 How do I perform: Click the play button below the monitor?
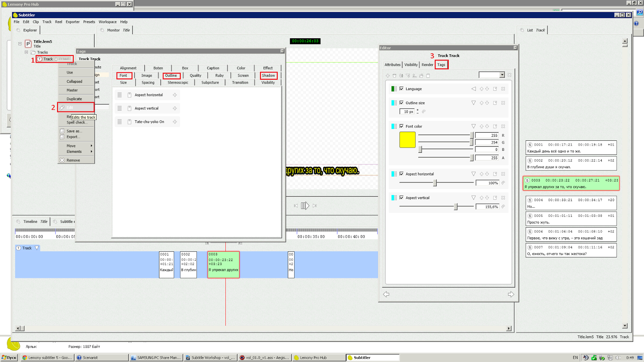tap(305, 206)
